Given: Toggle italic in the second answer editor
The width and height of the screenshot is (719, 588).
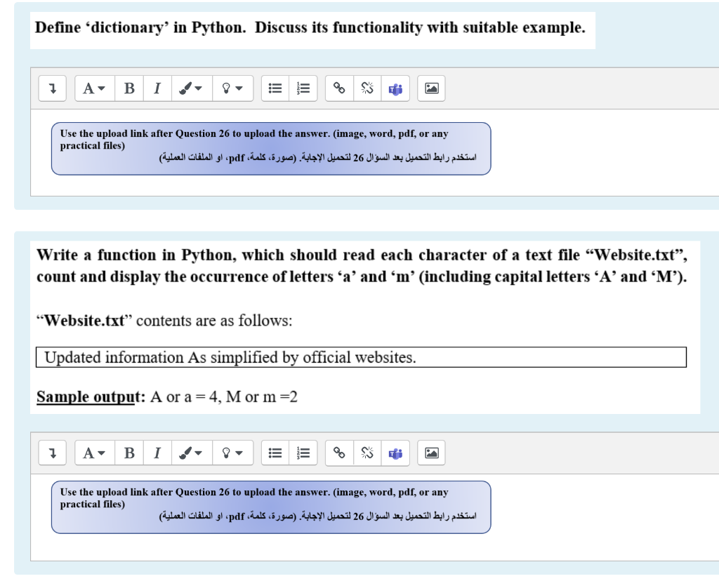Looking at the screenshot, I should [157, 453].
